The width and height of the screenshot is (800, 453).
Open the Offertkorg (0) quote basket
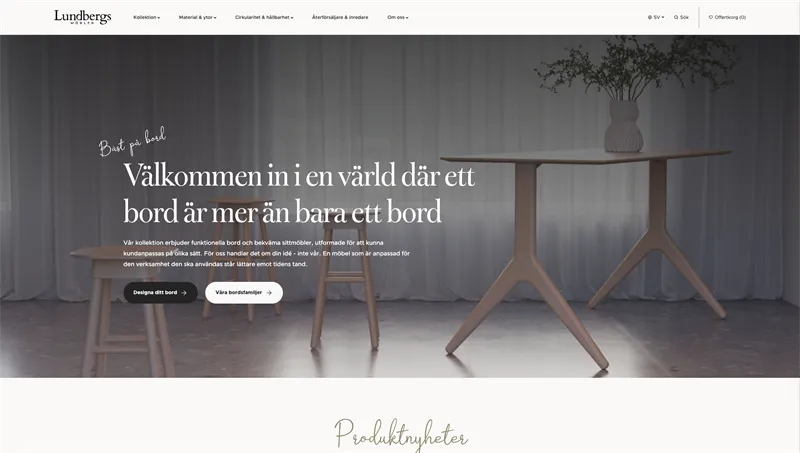coord(727,17)
